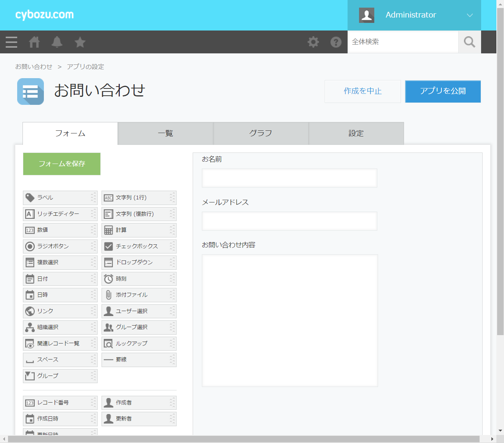Go to home via house icon
This screenshot has width=504, height=443.
[34, 42]
